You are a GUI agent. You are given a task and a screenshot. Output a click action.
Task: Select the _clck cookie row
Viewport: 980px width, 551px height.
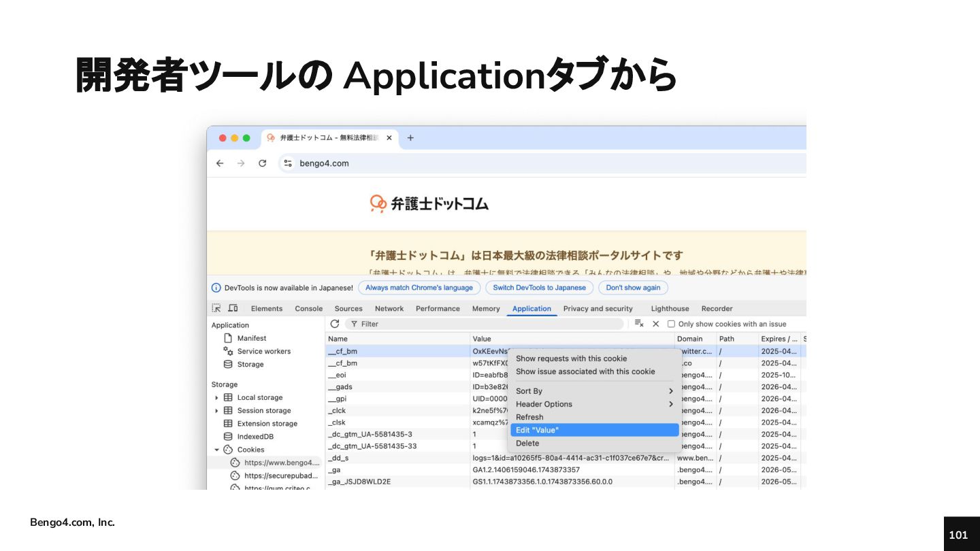click(x=566, y=411)
